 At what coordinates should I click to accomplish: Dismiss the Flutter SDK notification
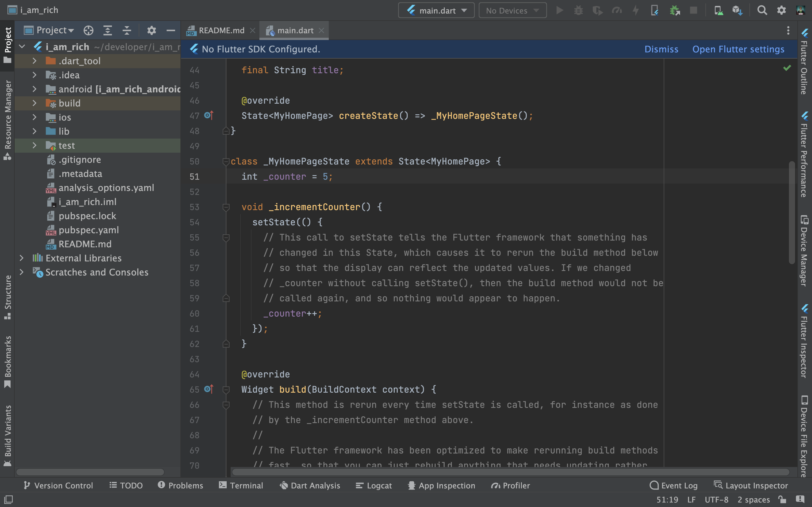click(661, 49)
